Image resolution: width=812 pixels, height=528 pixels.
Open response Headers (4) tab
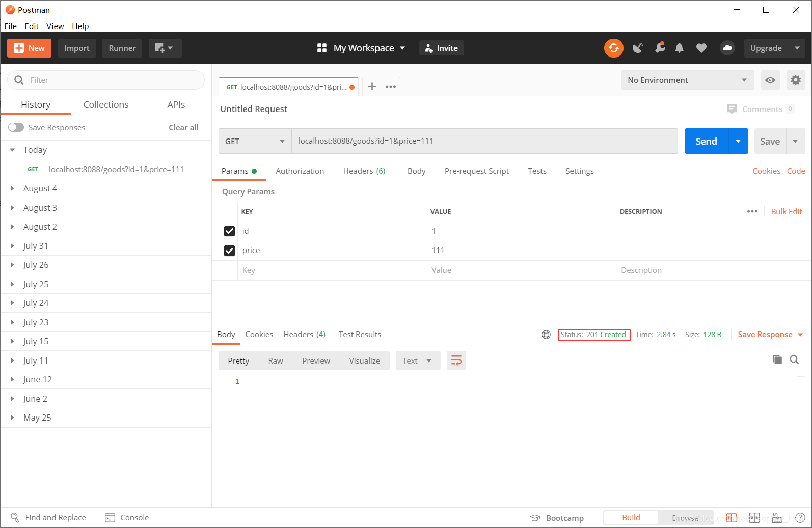(304, 335)
